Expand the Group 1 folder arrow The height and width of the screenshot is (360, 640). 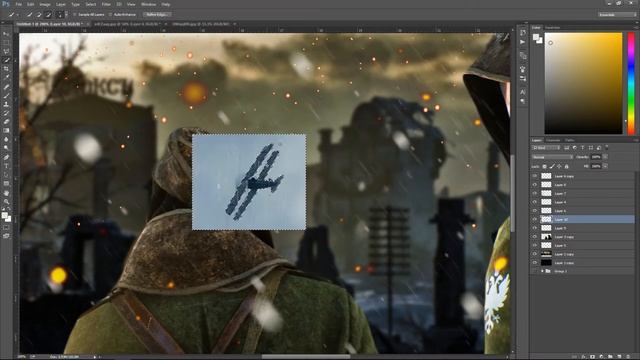click(542, 271)
